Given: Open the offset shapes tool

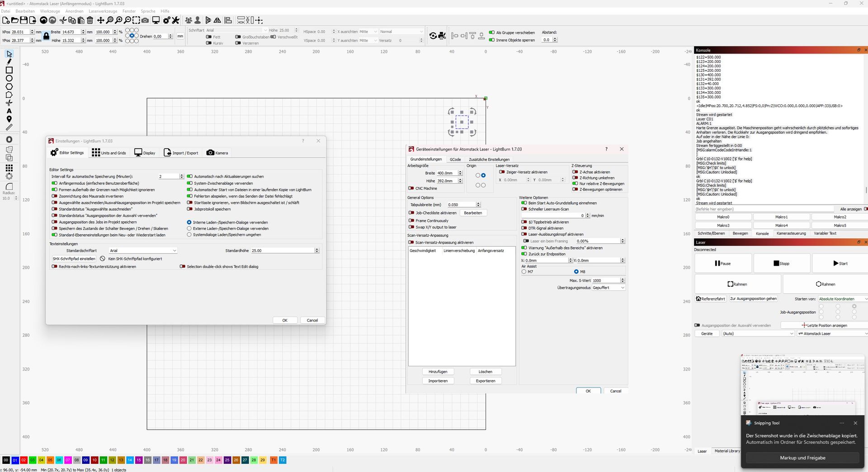Looking at the screenshot, I should pyautogui.click(x=9, y=140).
